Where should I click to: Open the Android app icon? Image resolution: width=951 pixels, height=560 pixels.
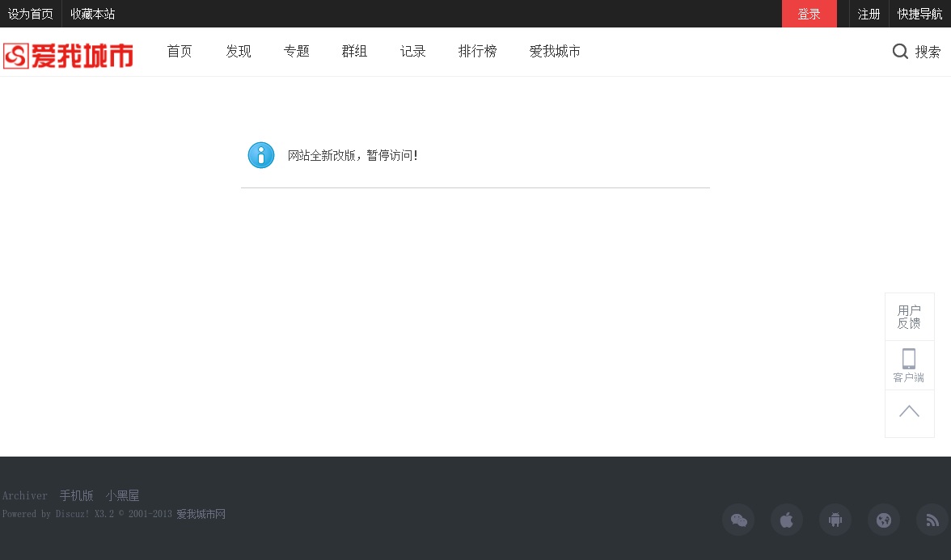point(835,520)
